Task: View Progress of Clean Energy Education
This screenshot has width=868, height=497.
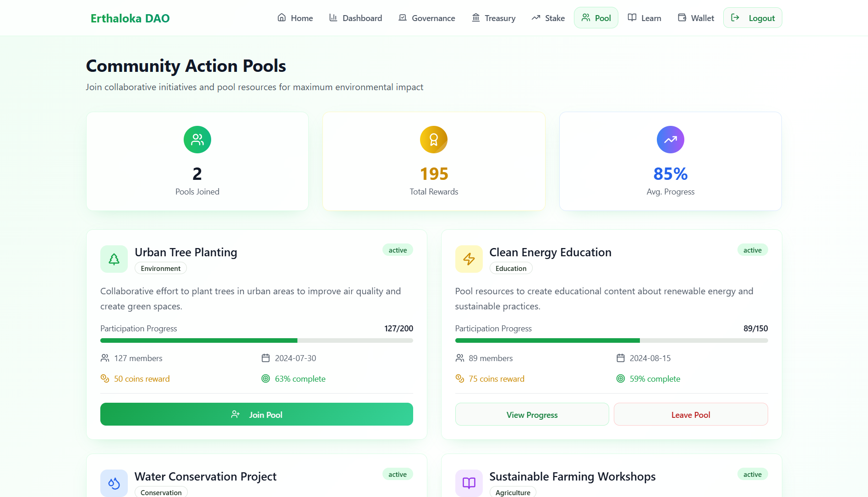Action: (x=532, y=414)
